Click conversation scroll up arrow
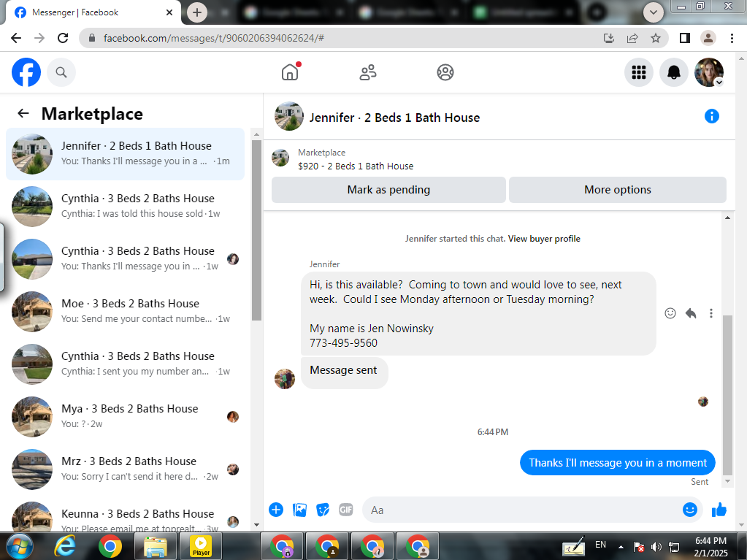This screenshot has width=747, height=560. pyautogui.click(x=727, y=218)
